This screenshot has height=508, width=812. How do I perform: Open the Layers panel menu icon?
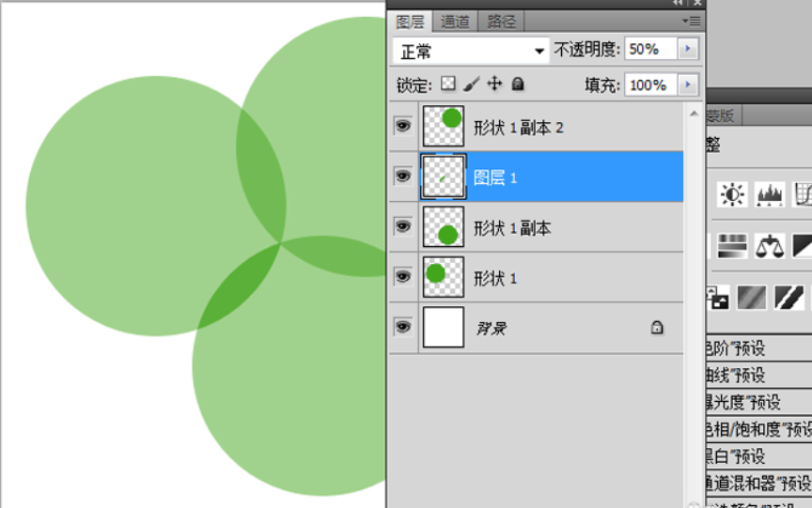pyautogui.click(x=692, y=21)
